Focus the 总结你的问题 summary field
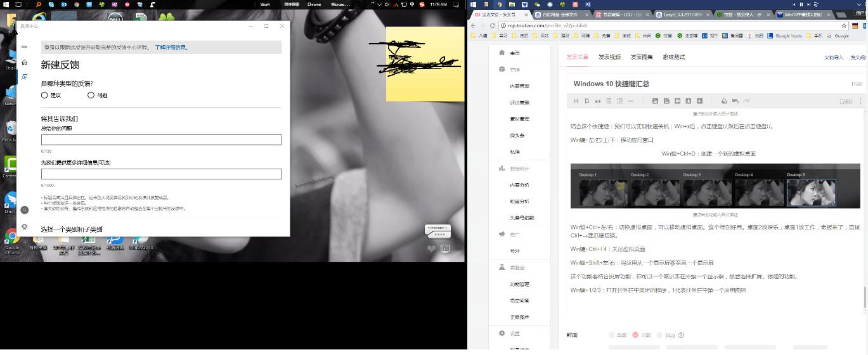This screenshot has width=868, height=355. tap(161, 139)
